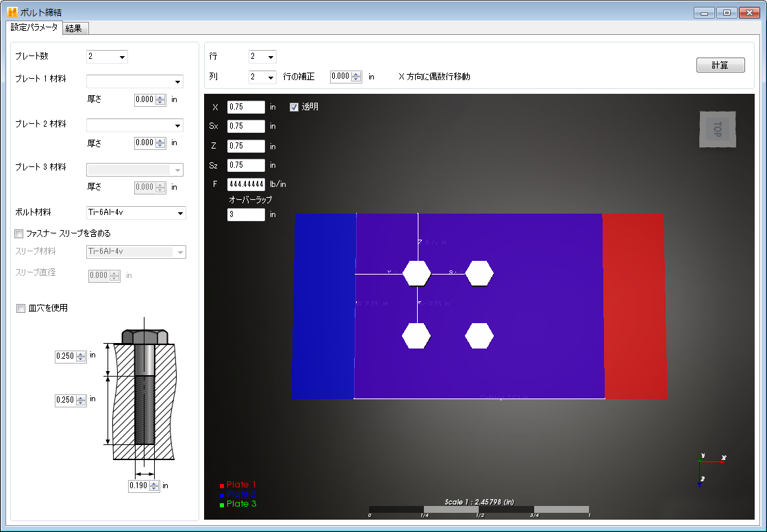Click the プレート 2 厚さ value field
This screenshot has height=532, width=767.
point(145,143)
